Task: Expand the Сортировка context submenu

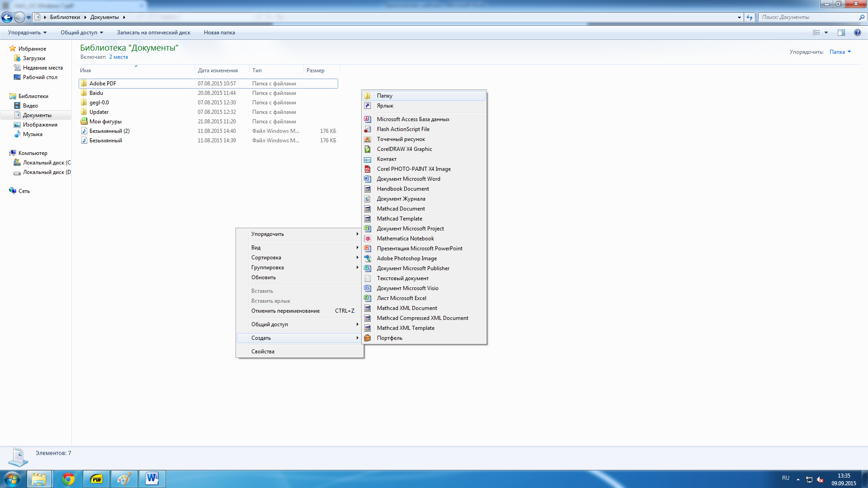Action: coord(300,258)
